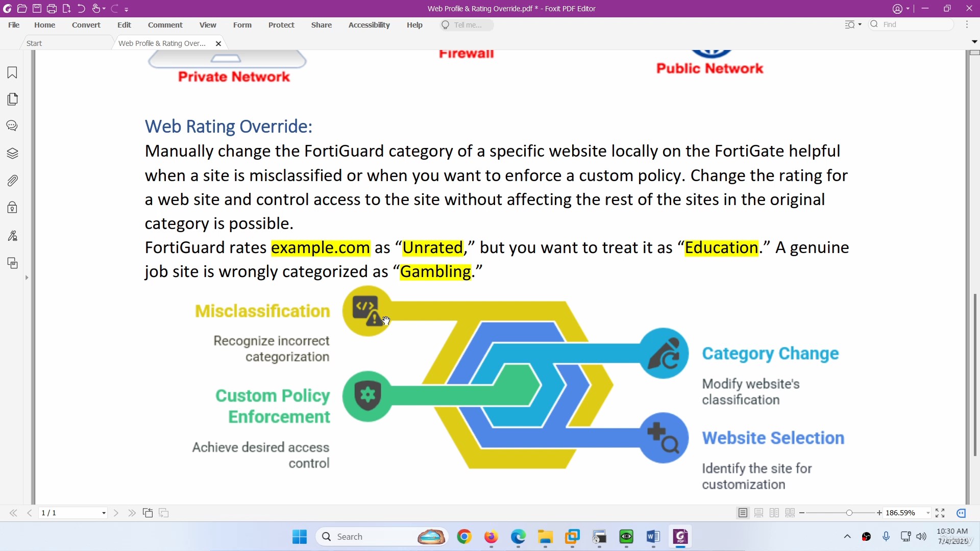Image resolution: width=980 pixels, height=551 pixels.
Task: Click the Redo arrow icon
Action: click(x=114, y=9)
